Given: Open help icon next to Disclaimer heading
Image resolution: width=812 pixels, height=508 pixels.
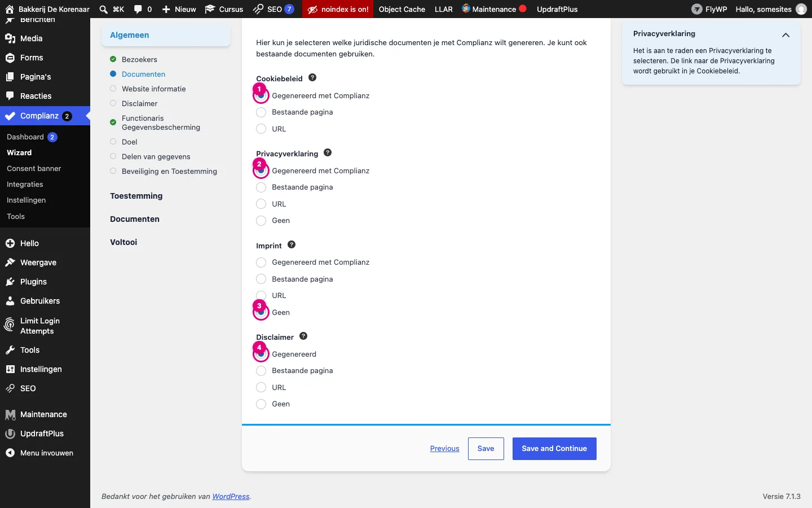Looking at the screenshot, I should coord(303,336).
